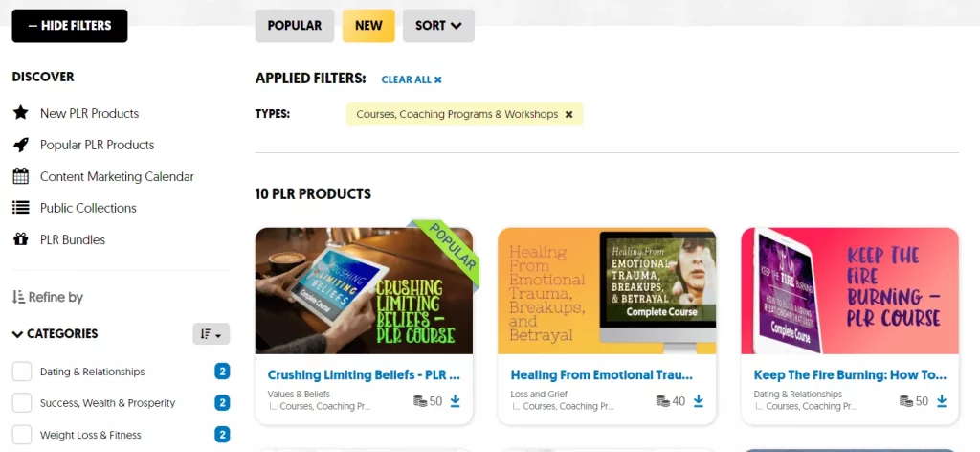Switch to the POPULAR tab

[x=295, y=26]
